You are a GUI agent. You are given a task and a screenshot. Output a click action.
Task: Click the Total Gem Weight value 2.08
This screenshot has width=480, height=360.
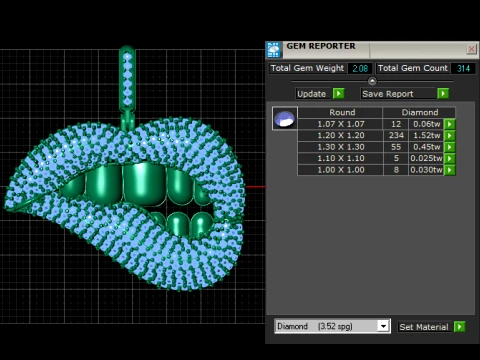pos(360,68)
